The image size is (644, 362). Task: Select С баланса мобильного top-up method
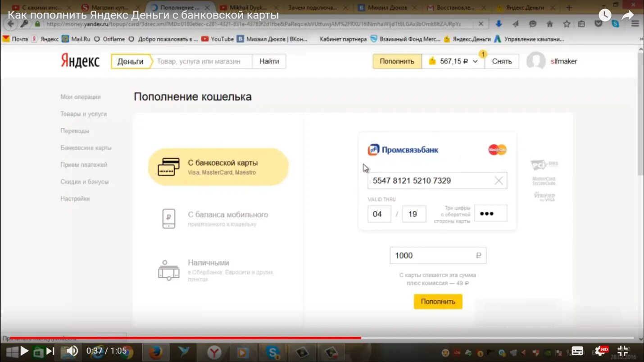pyautogui.click(x=218, y=218)
